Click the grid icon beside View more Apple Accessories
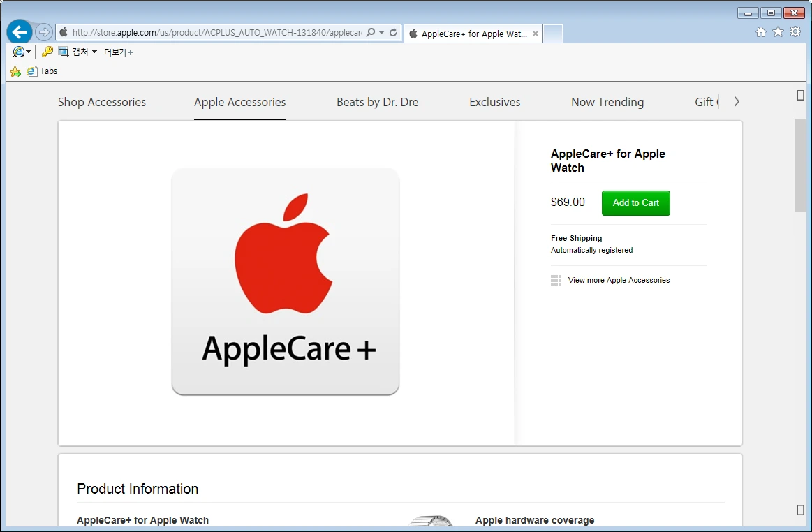This screenshot has width=812, height=532. (x=556, y=280)
